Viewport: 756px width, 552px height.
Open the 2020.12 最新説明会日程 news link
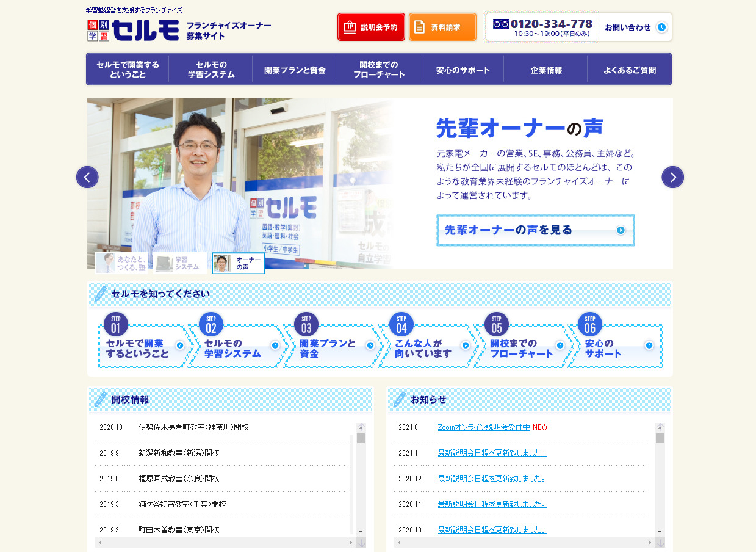click(492, 479)
